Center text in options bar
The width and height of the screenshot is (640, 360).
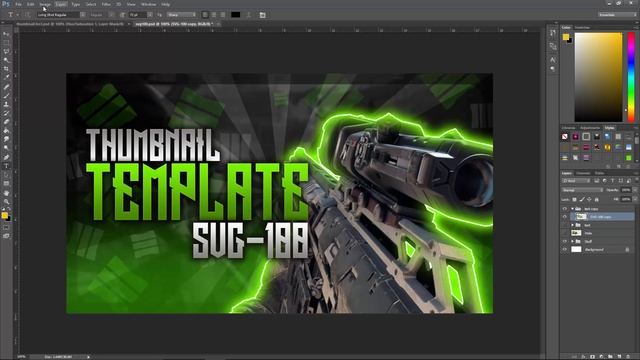click(213, 15)
